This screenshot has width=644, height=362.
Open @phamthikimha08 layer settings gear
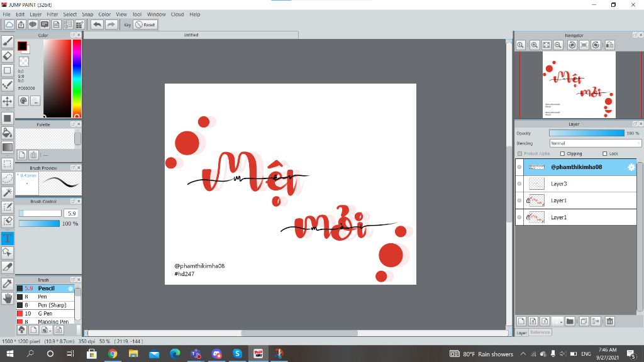[x=631, y=167]
